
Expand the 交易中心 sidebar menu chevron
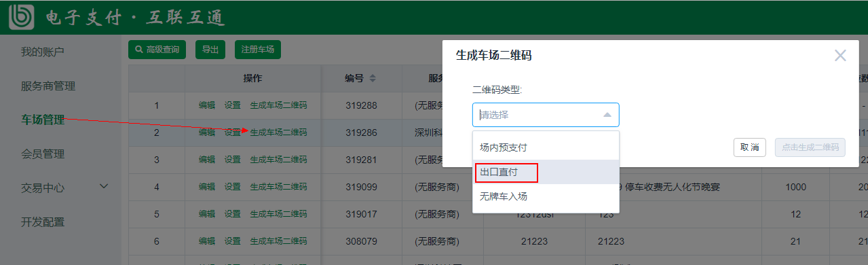point(105,186)
